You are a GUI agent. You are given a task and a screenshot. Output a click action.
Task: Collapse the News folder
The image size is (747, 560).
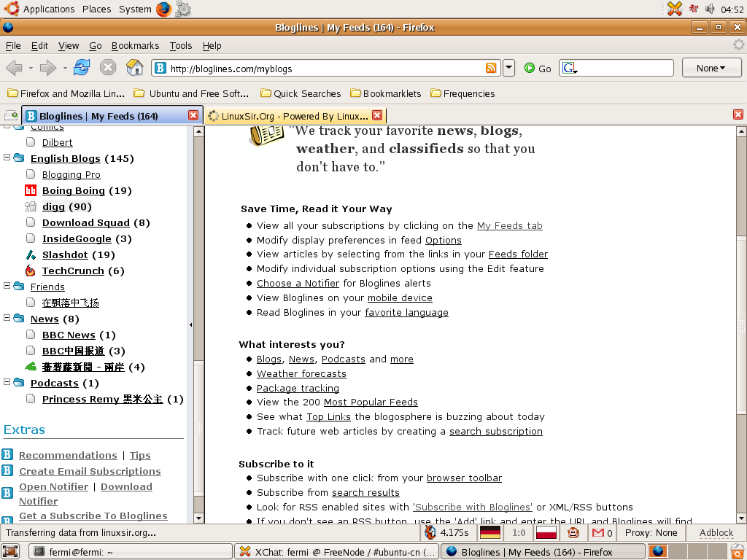tap(7, 318)
